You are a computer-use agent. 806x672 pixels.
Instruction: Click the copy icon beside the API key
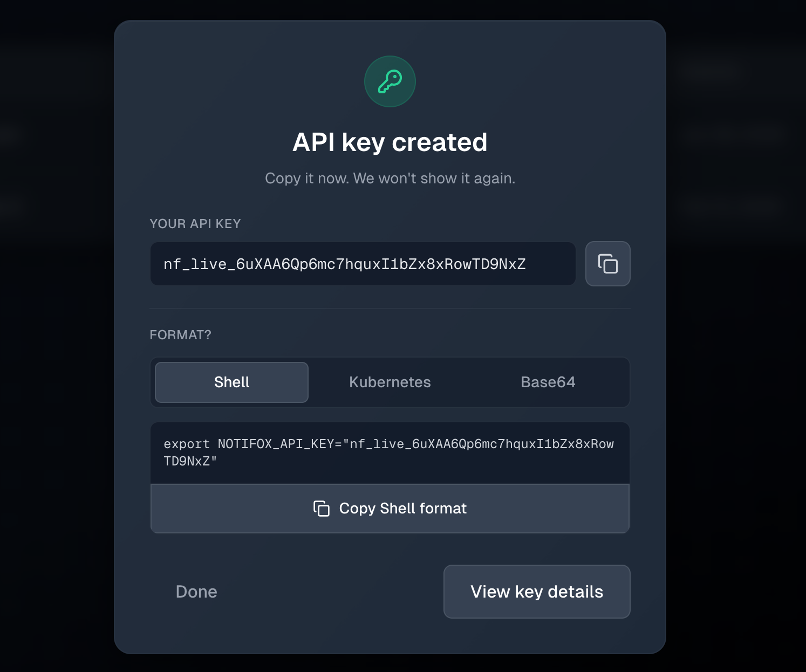[607, 264]
